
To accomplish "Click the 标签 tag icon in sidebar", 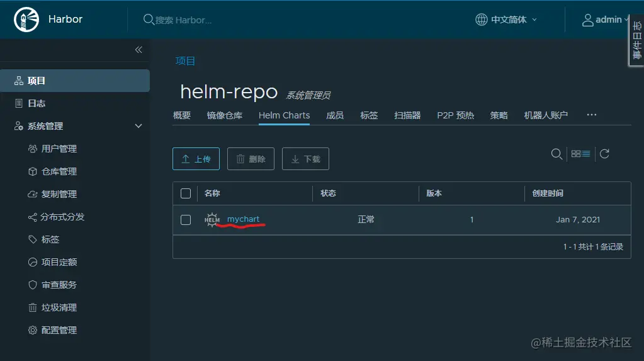I will [33, 239].
